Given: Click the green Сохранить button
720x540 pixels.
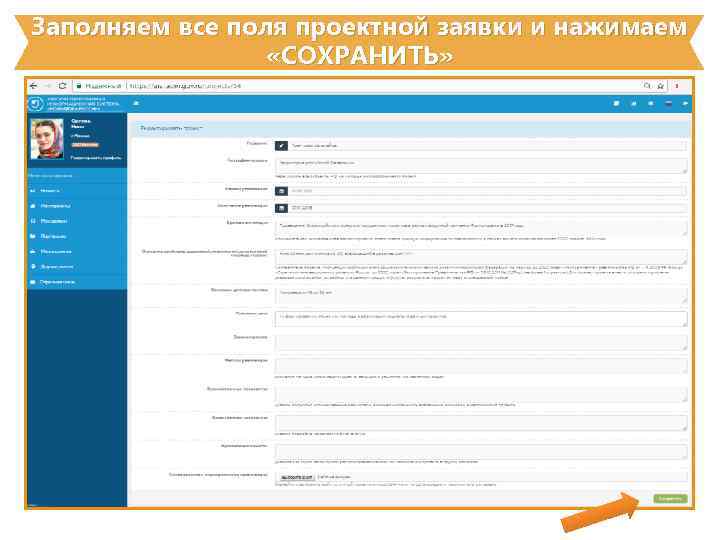Looking at the screenshot, I should tap(670, 499).
